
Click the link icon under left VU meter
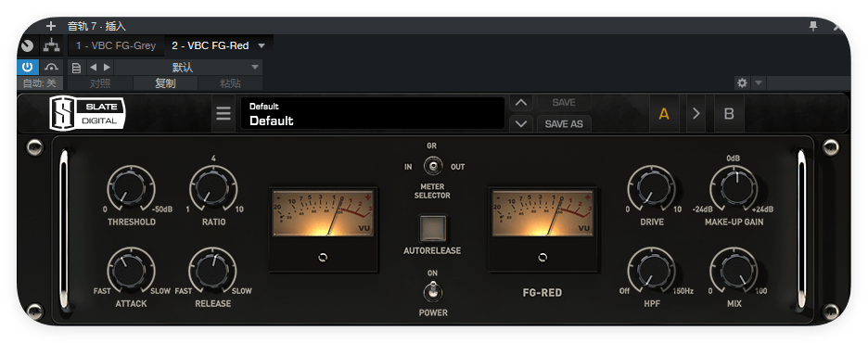[x=324, y=258]
